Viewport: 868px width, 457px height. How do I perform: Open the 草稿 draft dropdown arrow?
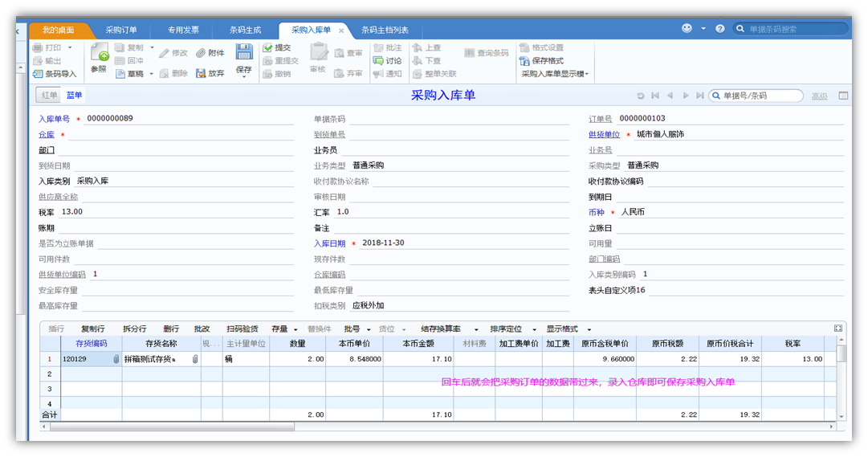[152, 74]
